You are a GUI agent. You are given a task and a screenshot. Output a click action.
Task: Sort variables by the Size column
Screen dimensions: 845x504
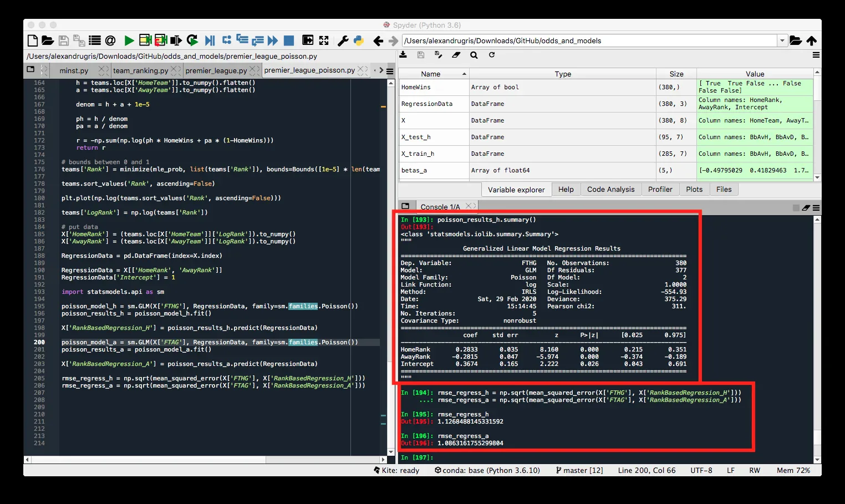pos(676,74)
